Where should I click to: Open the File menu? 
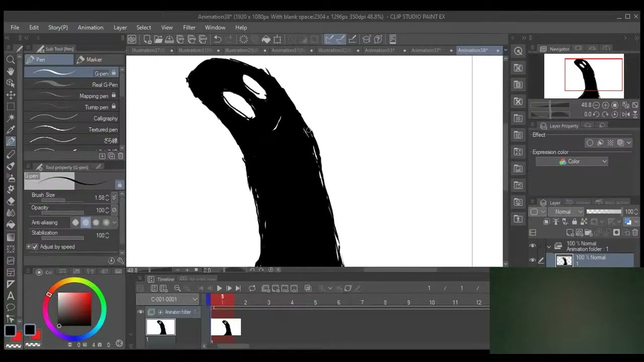[x=15, y=27]
